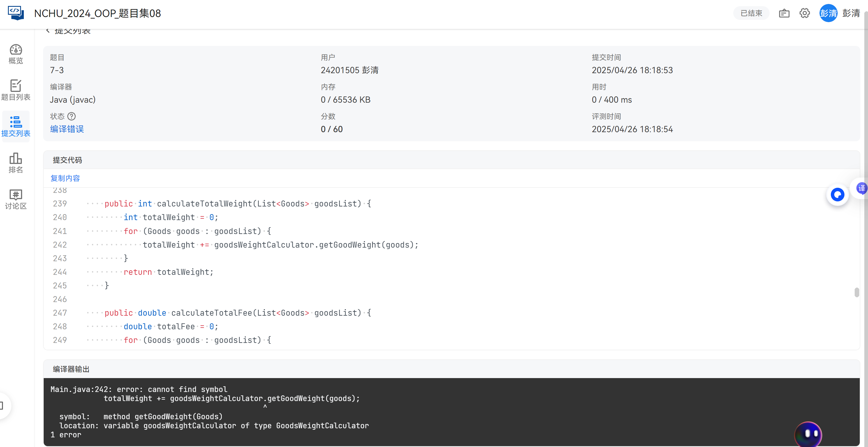Open the 彭清 user avatar menu

(828, 13)
